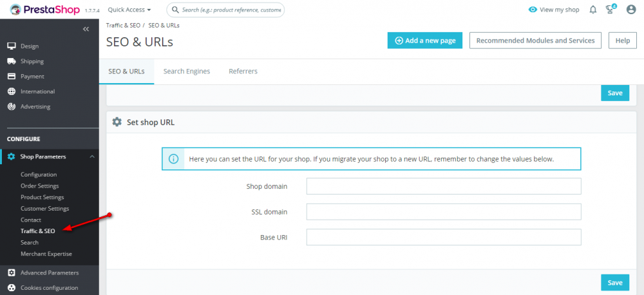Open the user profile avatar icon

click(631, 10)
